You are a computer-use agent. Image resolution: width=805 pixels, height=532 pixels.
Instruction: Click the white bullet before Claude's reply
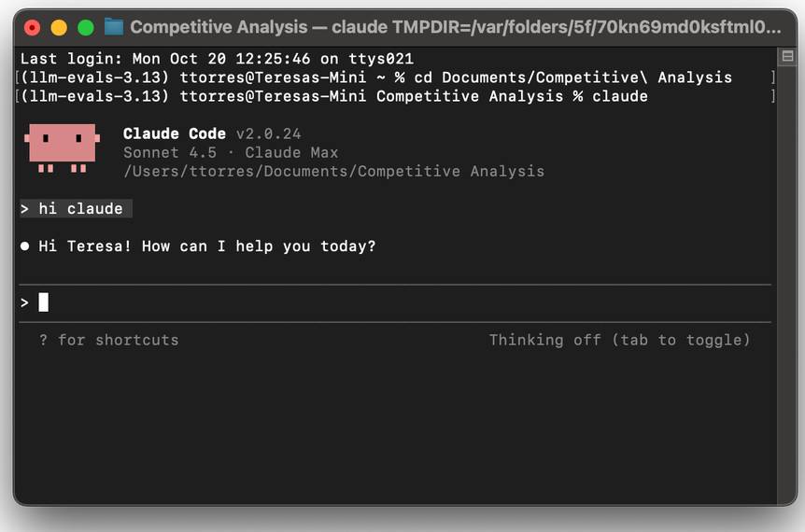25,246
